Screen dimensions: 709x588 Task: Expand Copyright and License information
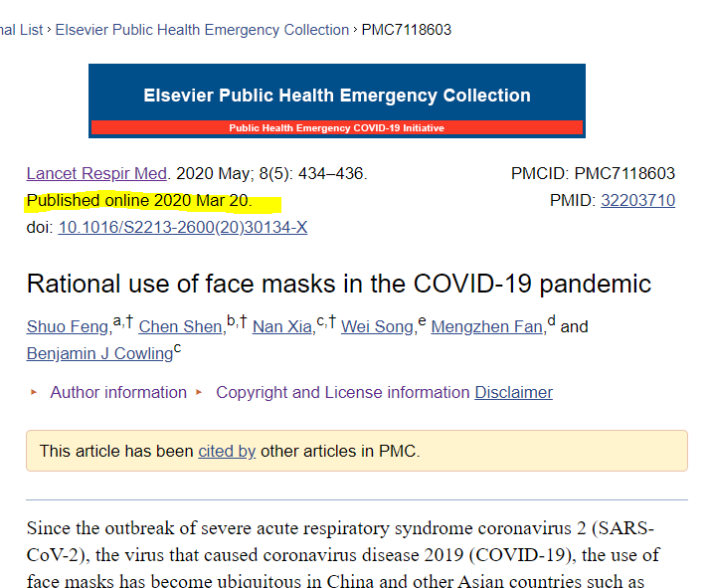pos(342,392)
